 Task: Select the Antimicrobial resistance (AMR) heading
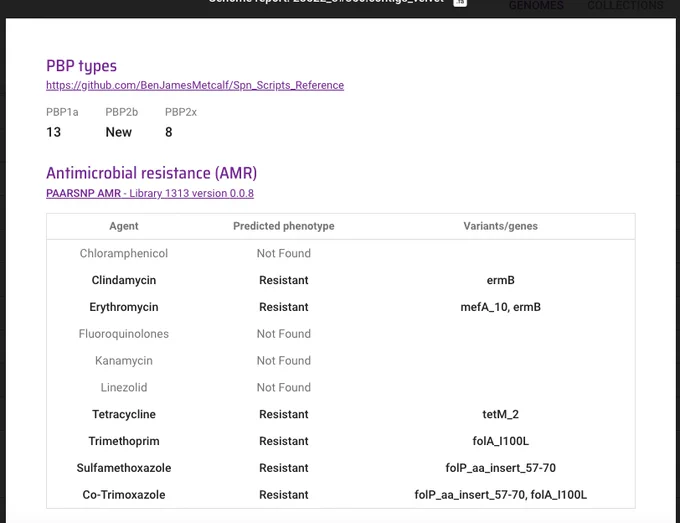click(x=151, y=173)
